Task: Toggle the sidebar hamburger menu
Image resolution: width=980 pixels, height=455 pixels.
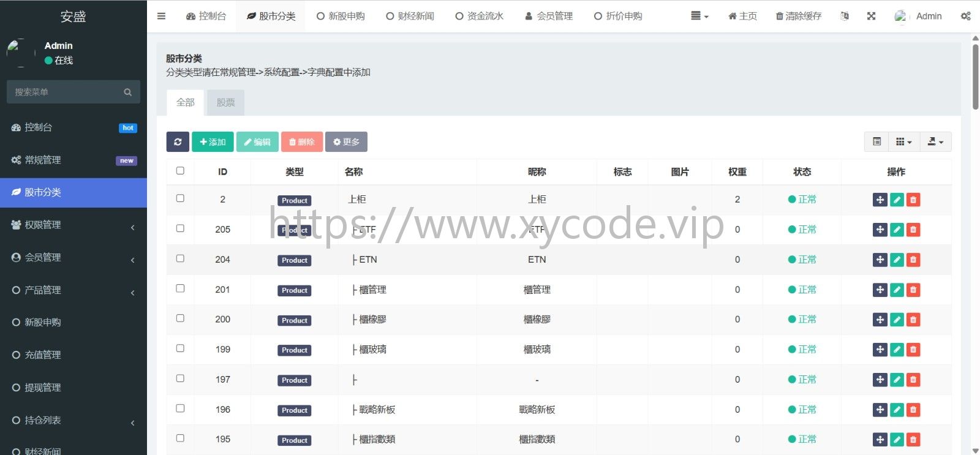Action: click(161, 16)
